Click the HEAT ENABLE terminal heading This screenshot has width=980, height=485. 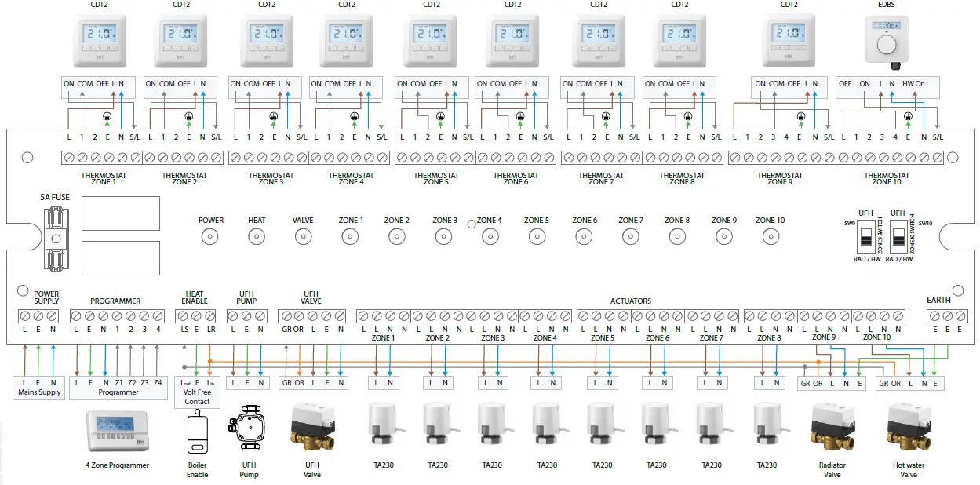pos(194,297)
